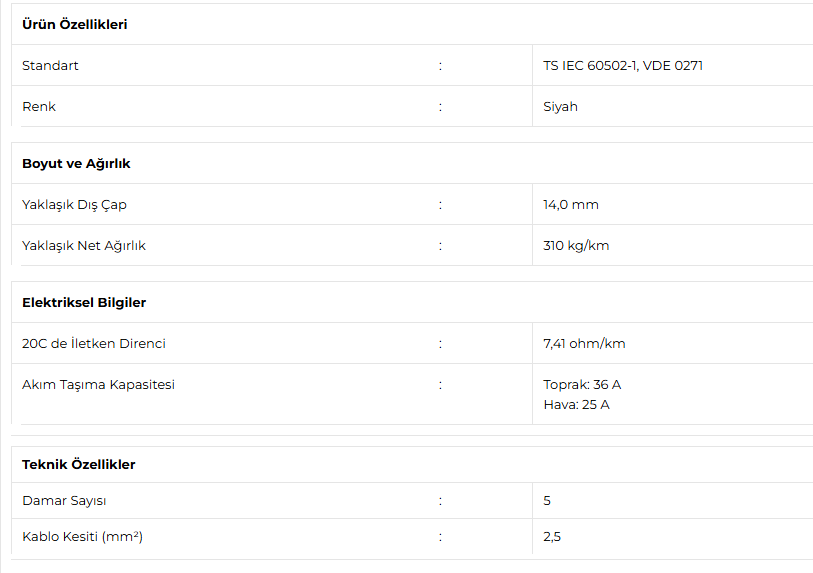
Task: Click the 2,5 cable cross-section value
Action: (x=552, y=536)
